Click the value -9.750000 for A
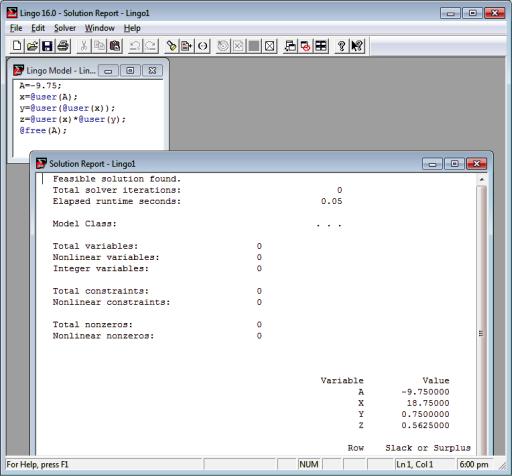The width and height of the screenshot is (512, 476). coord(425,392)
